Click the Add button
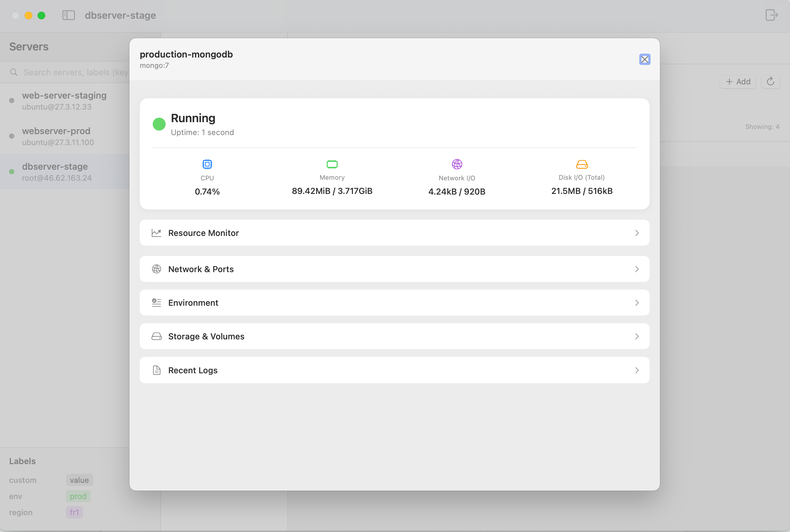The width and height of the screenshot is (790, 532). (738, 81)
